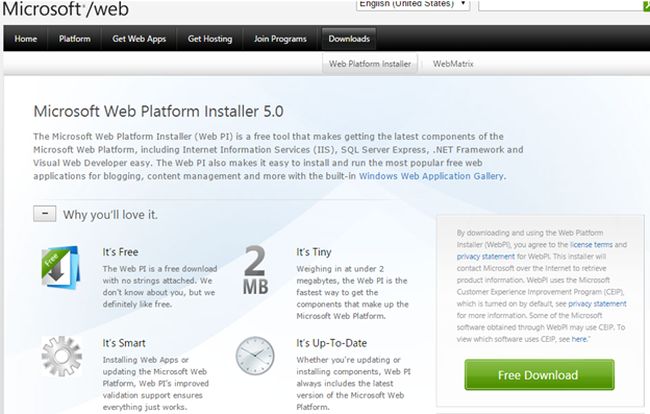The image size is (650, 414).
Task: Open the Platform menu item
Action: (75, 39)
